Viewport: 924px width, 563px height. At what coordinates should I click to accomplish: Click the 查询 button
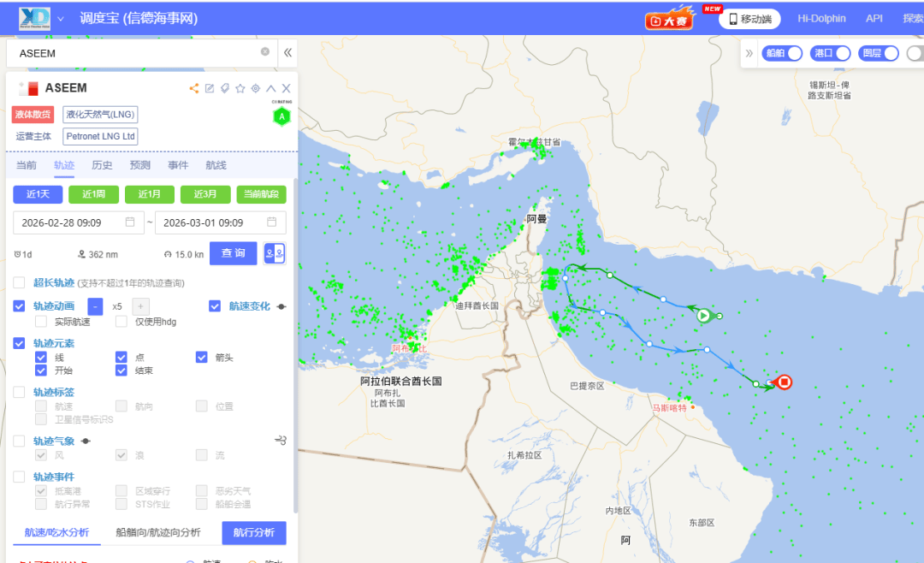tap(234, 253)
